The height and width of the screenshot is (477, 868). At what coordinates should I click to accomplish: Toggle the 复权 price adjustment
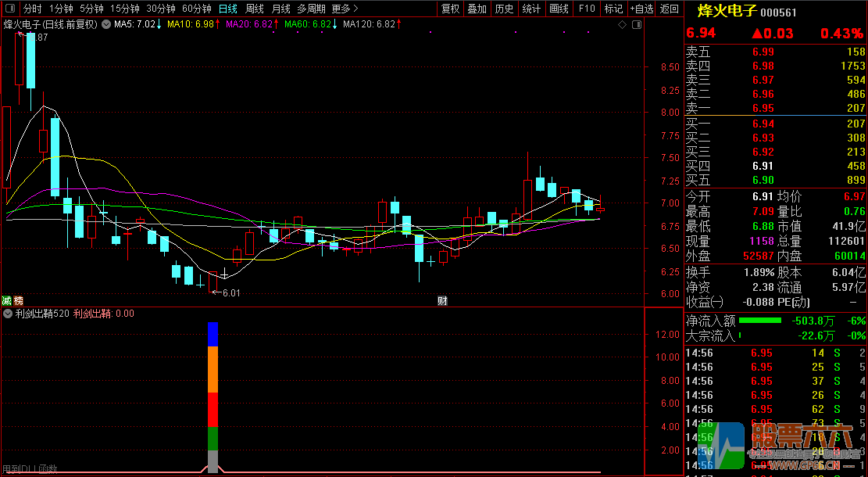coord(451,9)
